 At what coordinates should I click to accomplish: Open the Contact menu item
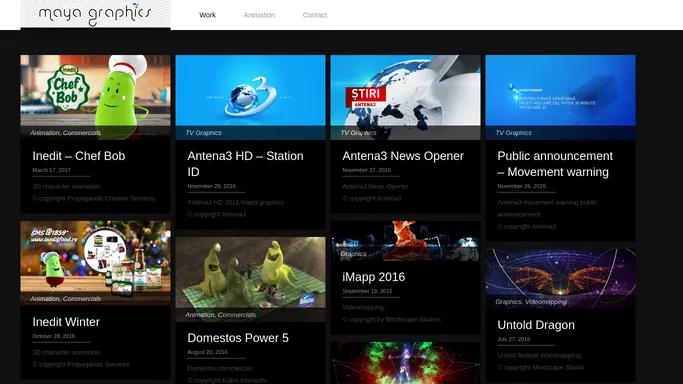pyautogui.click(x=314, y=15)
